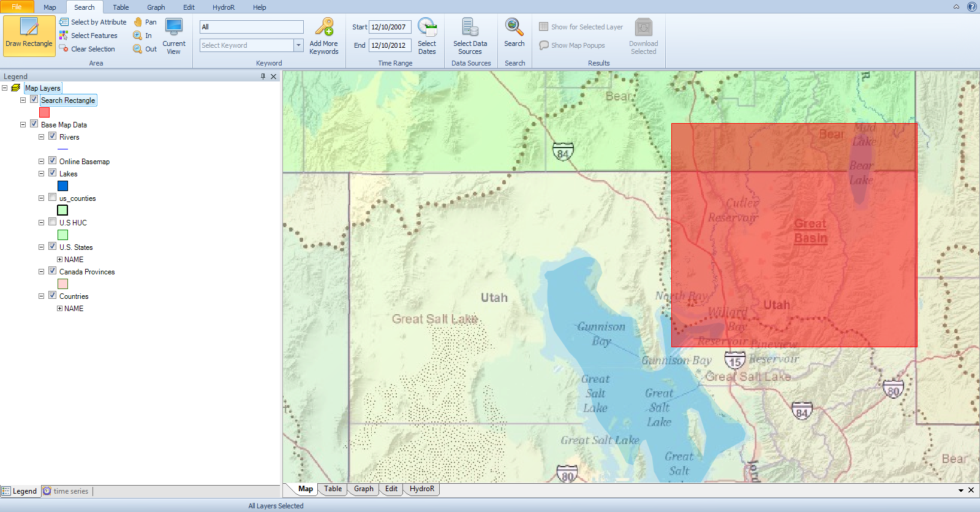
Task: Open the Select Keyword dropdown
Action: pyautogui.click(x=299, y=45)
